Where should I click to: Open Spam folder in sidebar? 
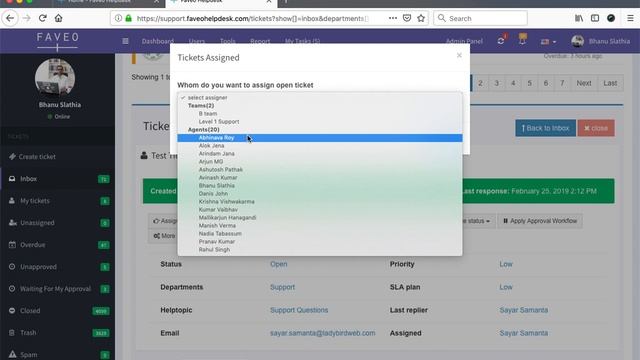[x=57, y=353]
